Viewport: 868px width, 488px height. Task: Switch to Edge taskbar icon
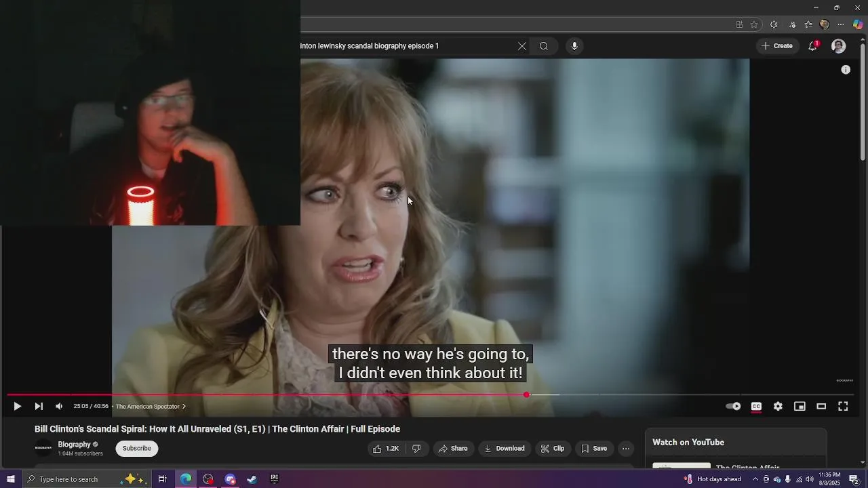pyautogui.click(x=186, y=479)
